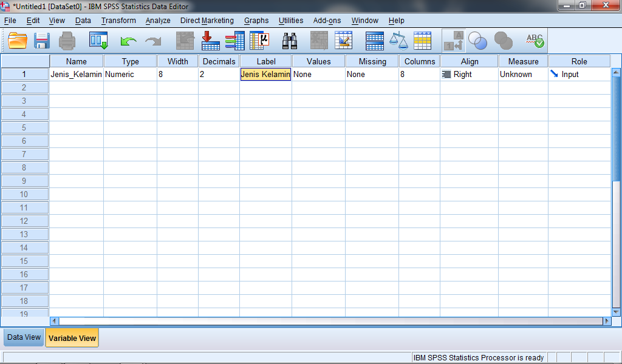Edit the Label field containing Jenis Kelamin

tap(265, 73)
